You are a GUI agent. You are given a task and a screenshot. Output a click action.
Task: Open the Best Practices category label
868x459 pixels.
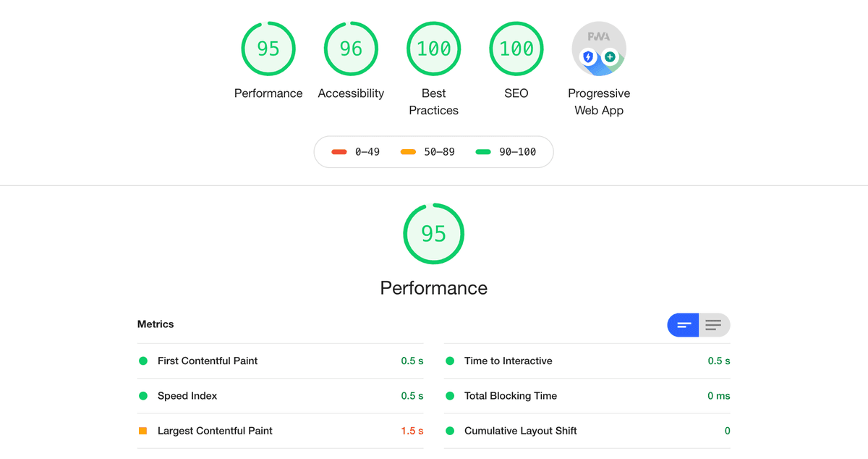tap(434, 102)
